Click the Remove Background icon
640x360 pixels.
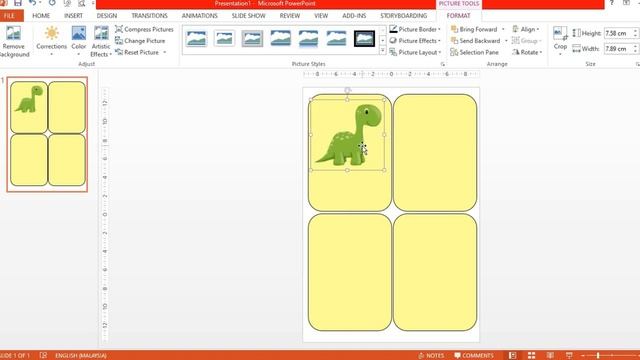13,33
